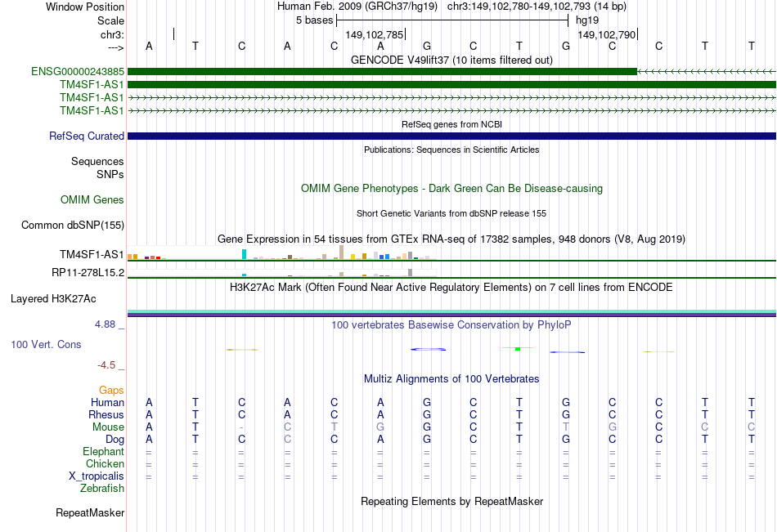
Task: Click the Sequences track label
Action: click(x=97, y=161)
